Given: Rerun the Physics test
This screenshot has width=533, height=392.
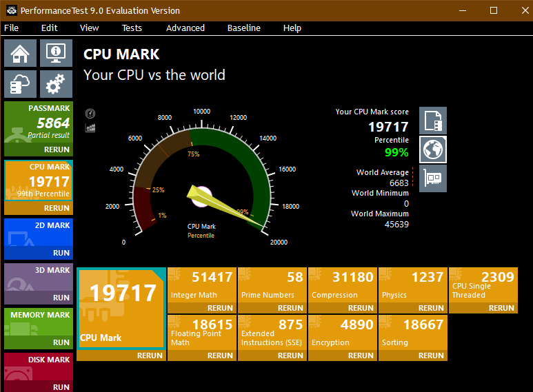Looking at the screenshot, I should (x=413, y=308).
